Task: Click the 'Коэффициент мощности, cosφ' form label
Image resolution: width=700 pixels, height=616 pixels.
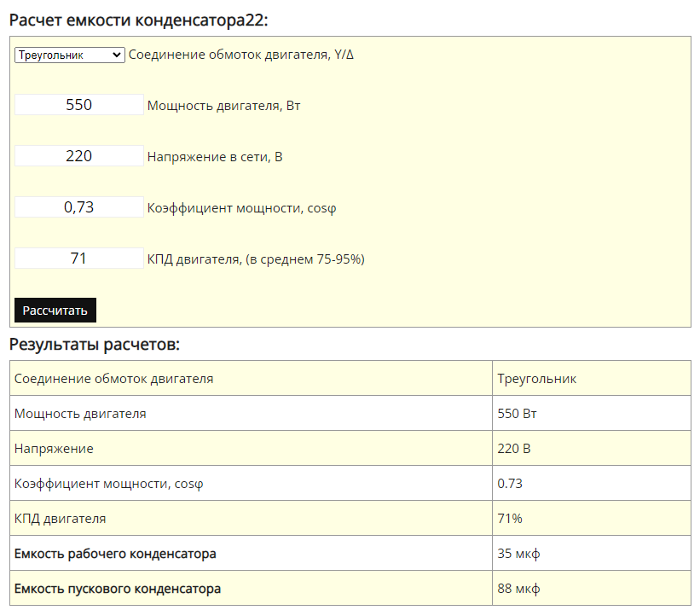Action: (x=242, y=208)
